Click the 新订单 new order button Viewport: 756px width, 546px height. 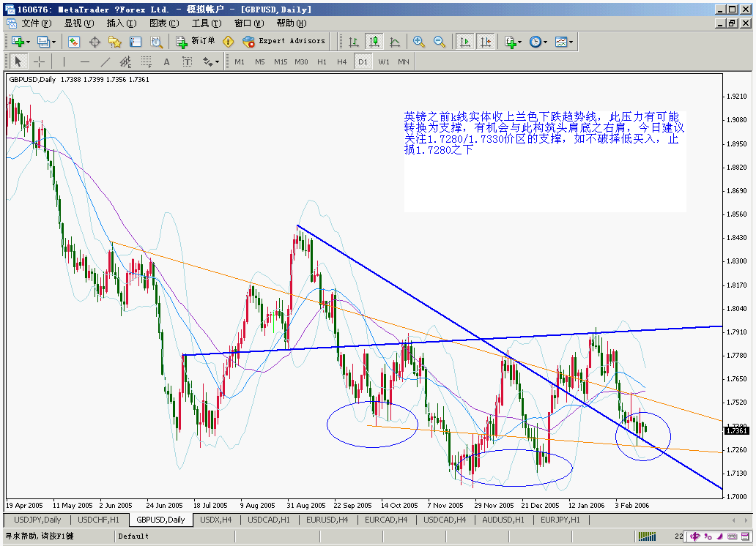[x=196, y=42]
